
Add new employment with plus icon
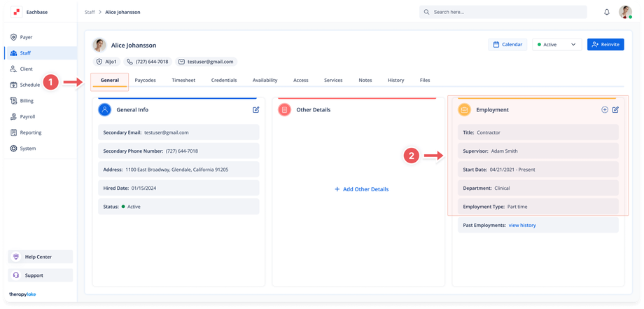[x=605, y=110]
